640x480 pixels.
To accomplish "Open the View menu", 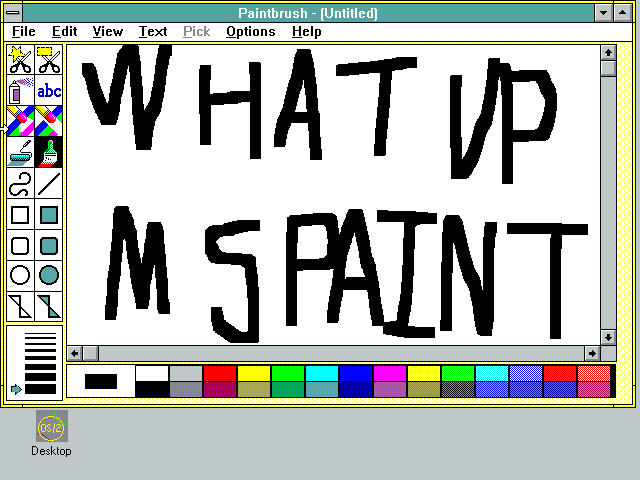I will click(108, 31).
